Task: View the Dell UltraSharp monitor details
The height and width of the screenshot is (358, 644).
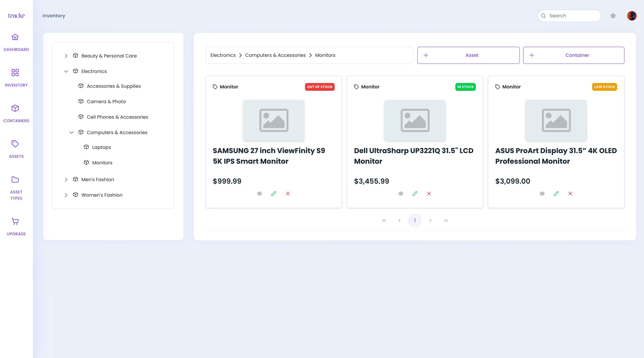Action: tap(401, 194)
